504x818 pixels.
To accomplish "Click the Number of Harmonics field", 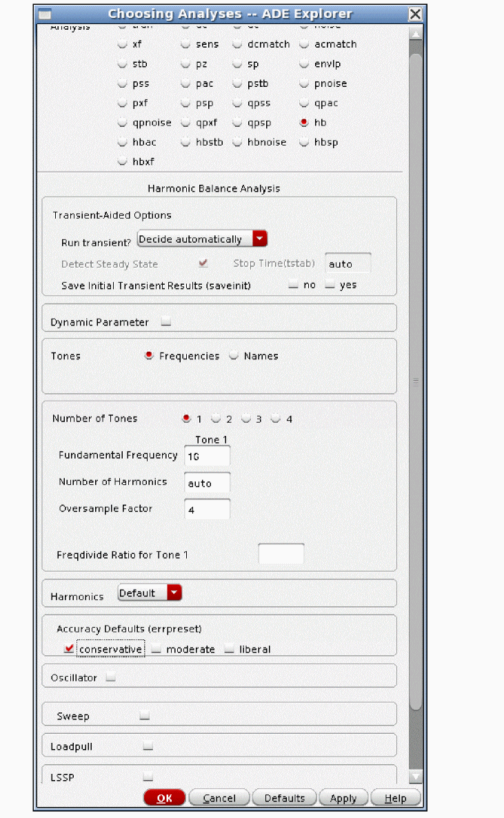I will tap(207, 483).
